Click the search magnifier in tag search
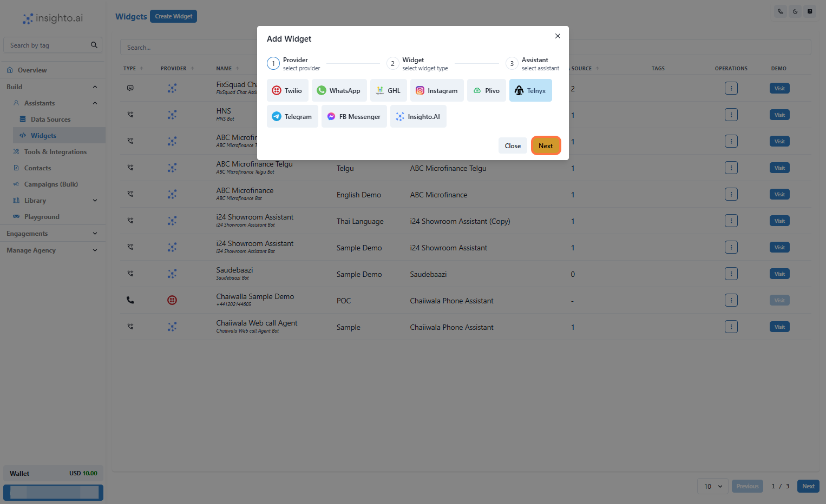The height and width of the screenshot is (504, 826). point(94,45)
